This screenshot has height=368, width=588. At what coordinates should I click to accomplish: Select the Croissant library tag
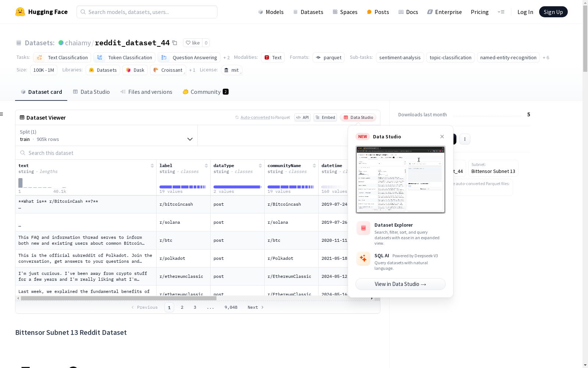tap(168, 70)
